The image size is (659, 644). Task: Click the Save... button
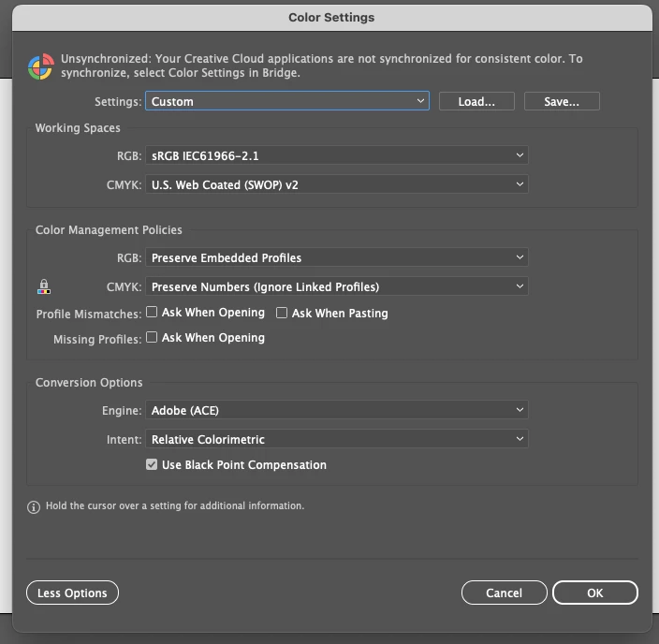(x=562, y=101)
